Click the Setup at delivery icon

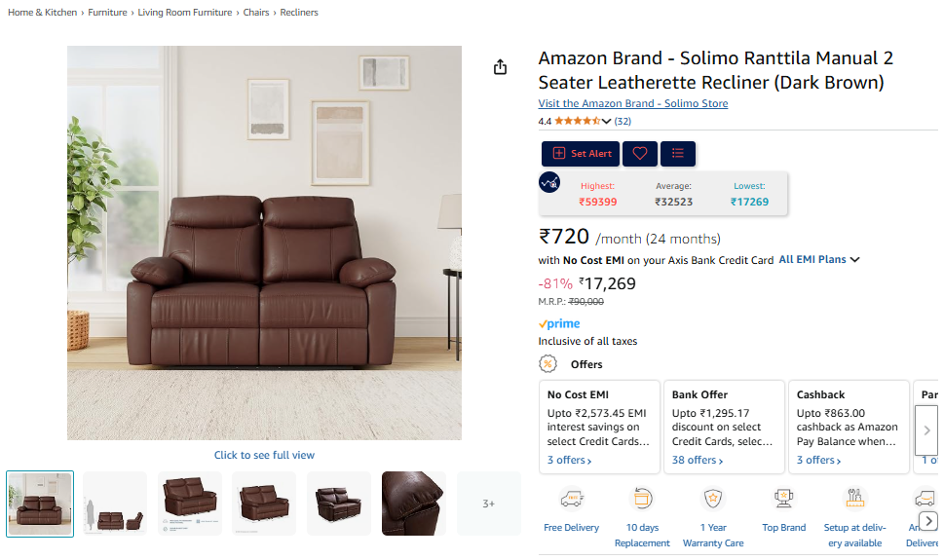[854, 500]
